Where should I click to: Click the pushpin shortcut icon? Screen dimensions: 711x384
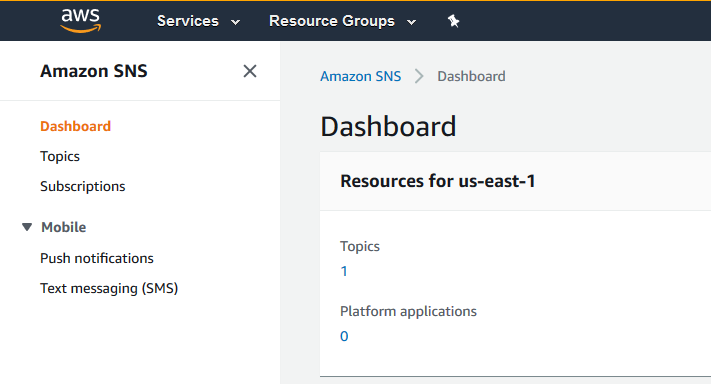[453, 21]
